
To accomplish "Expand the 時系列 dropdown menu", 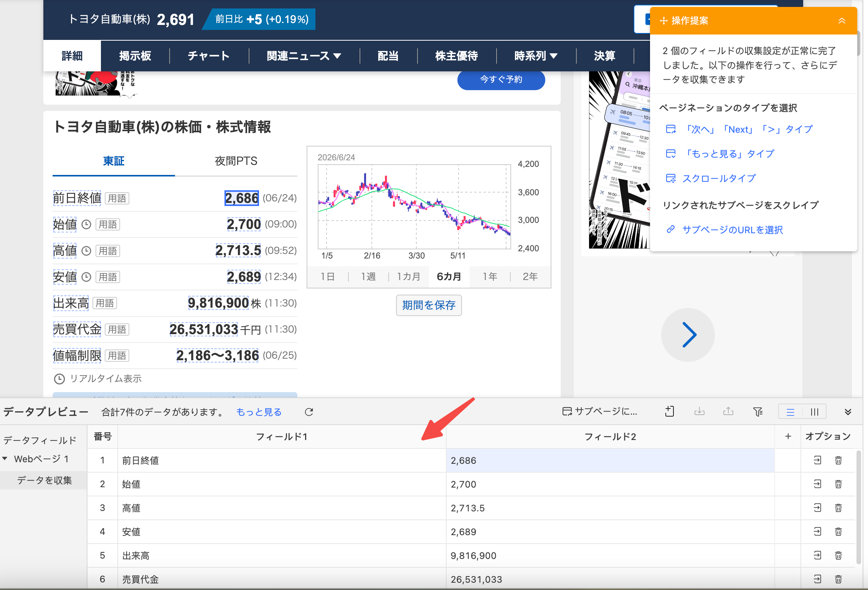I will tap(536, 56).
